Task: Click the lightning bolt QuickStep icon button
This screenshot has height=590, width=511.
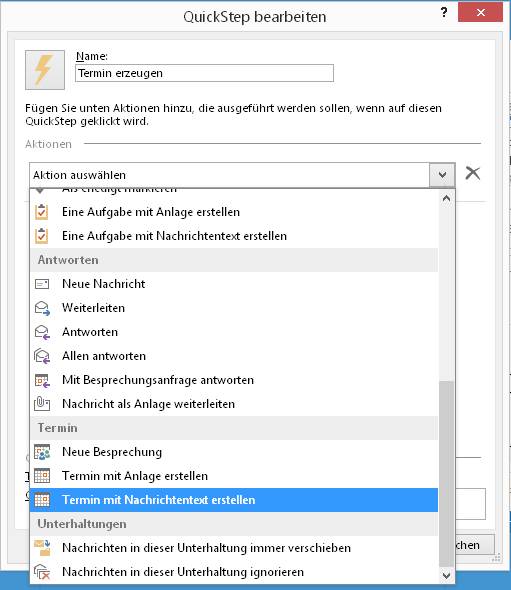Action: coord(45,70)
